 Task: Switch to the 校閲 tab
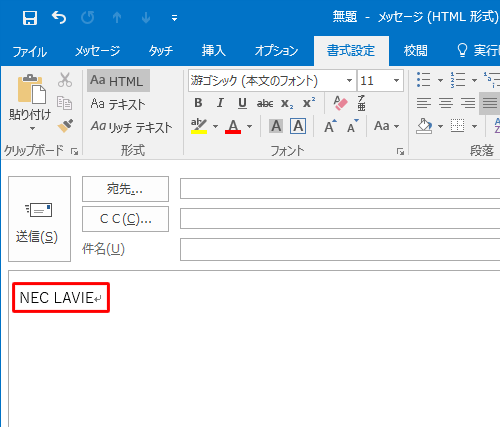click(x=415, y=51)
